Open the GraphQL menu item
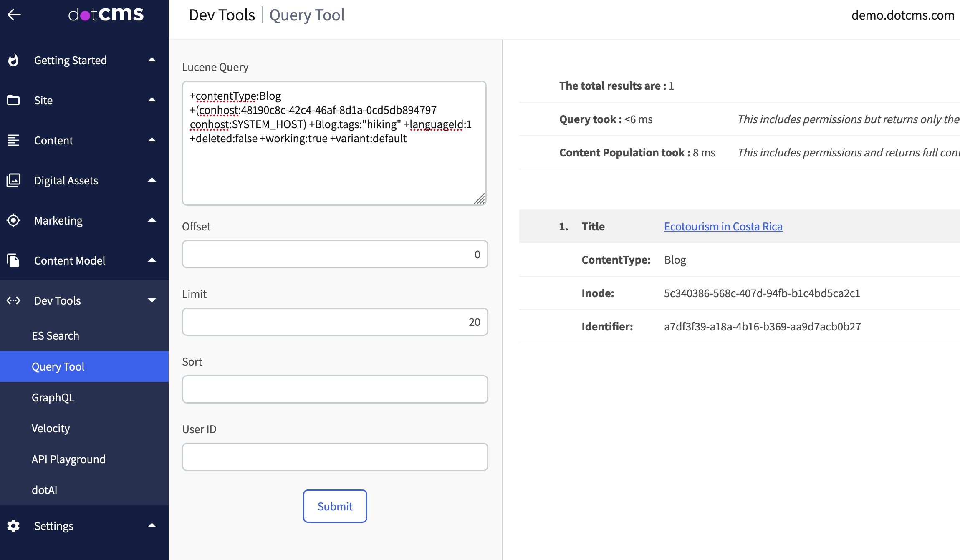This screenshot has width=960, height=560. pos(53,397)
